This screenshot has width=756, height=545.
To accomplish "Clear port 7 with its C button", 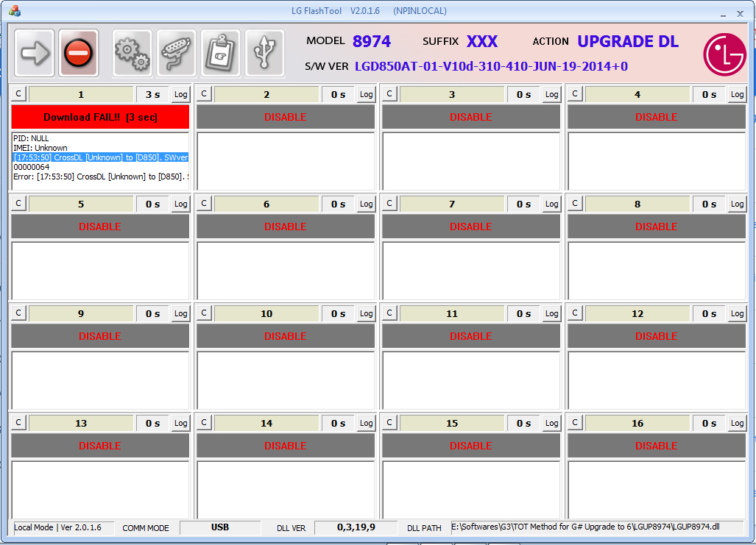I will click(389, 203).
